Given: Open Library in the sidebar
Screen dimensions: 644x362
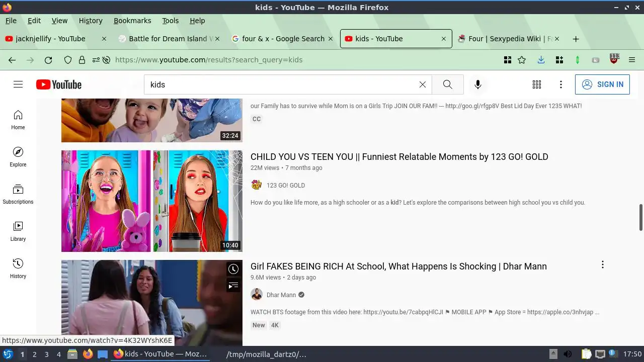Looking at the screenshot, I should 18,232.
